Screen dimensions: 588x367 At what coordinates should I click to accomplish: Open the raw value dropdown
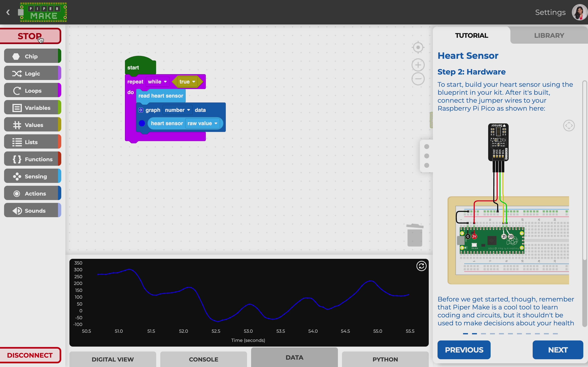203,123
